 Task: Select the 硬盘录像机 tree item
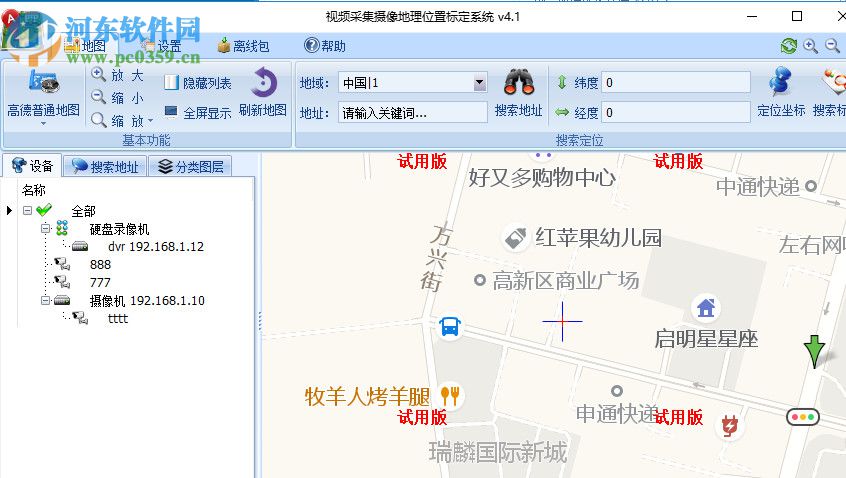pyautogui.click(x=119, y=229)
